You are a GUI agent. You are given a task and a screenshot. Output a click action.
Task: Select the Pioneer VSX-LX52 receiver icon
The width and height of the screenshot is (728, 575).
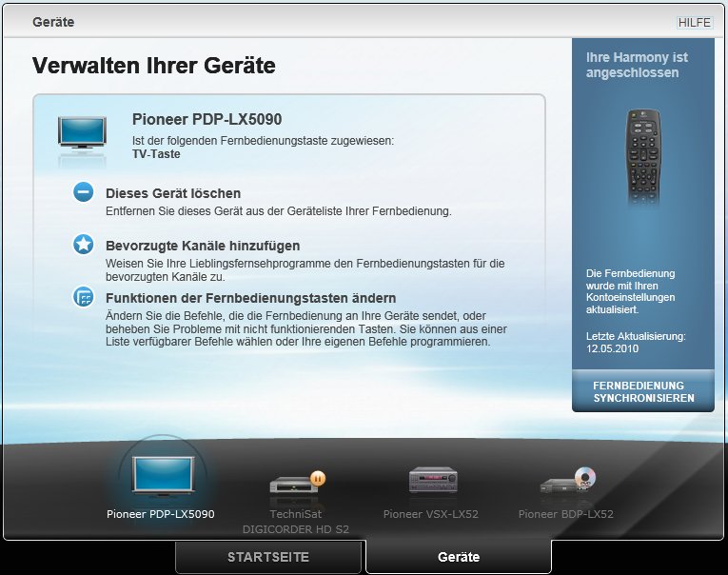tap(433, 480)
